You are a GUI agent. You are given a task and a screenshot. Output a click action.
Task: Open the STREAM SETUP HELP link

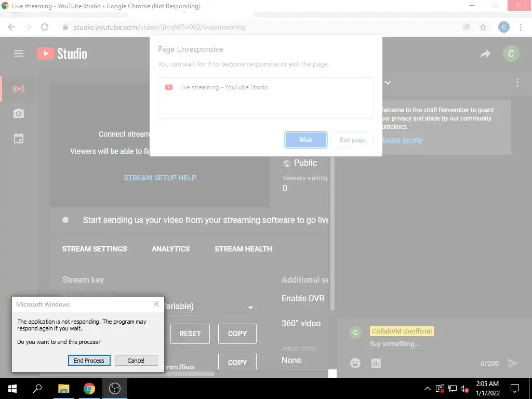[x=160, y=178]
